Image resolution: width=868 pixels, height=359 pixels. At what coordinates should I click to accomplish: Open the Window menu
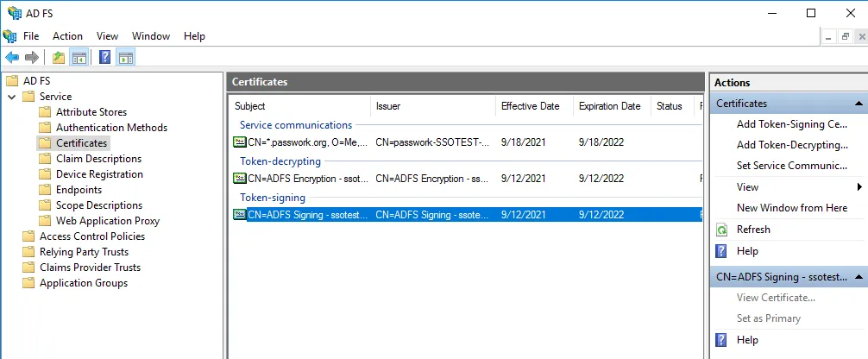pos(151,36)
